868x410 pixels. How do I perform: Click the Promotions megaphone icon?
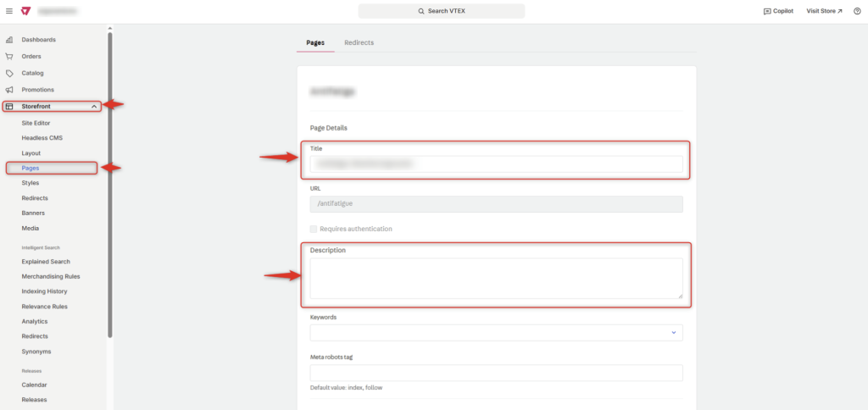point(9,90)
